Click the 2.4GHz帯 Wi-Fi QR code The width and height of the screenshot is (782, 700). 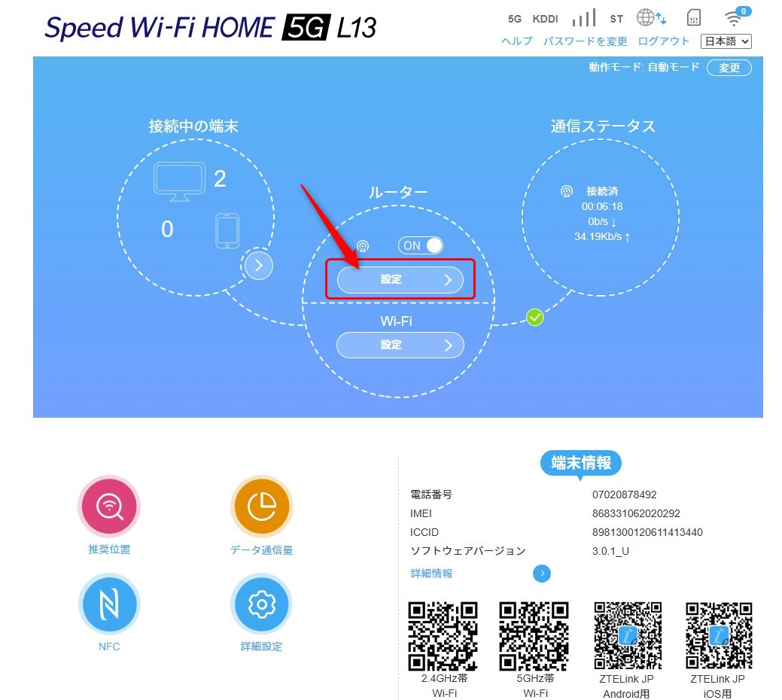click(x=443, y=636)
